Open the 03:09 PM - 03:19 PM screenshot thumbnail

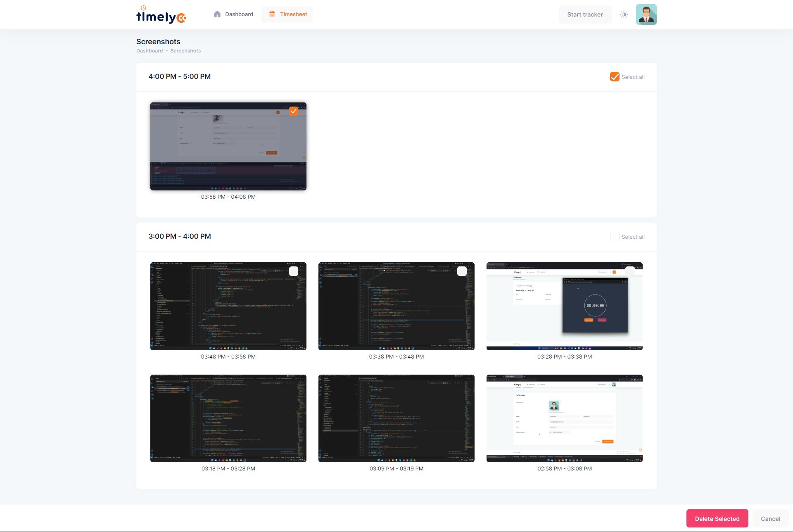396,418
